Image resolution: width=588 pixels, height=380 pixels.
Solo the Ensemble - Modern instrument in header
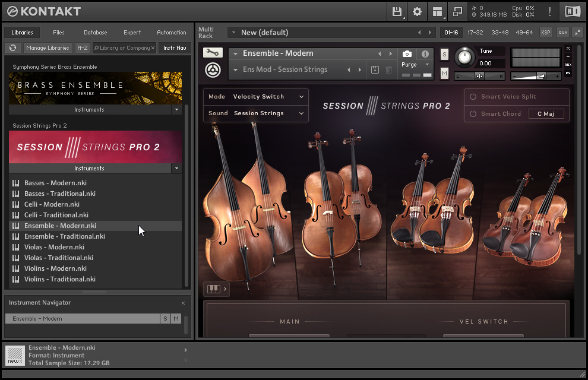point(444,55)
